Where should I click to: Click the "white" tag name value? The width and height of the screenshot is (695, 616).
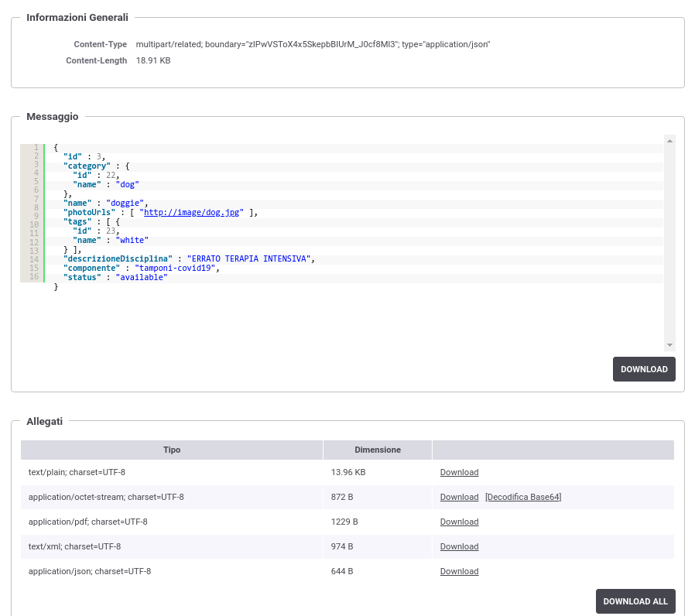(x=132, y=240)
